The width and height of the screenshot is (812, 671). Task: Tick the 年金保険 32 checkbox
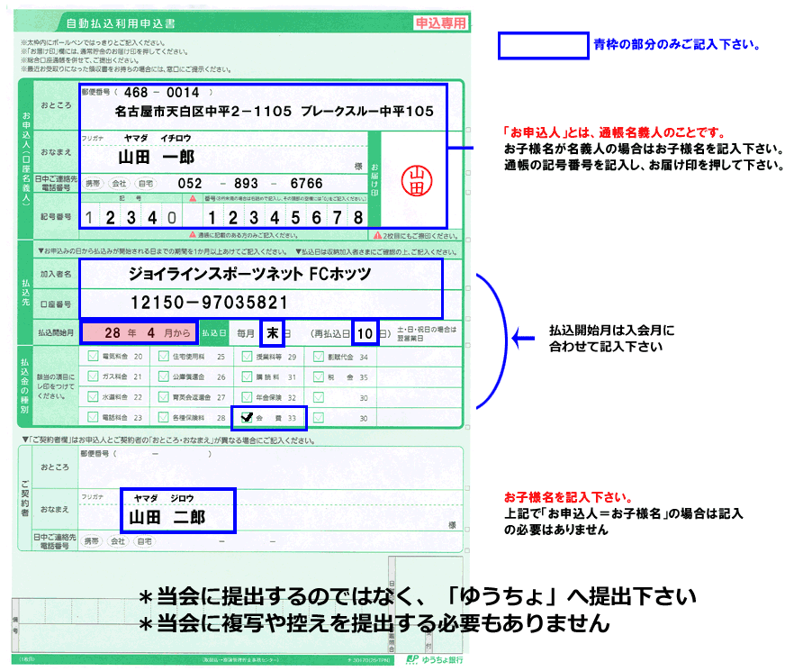247,397
